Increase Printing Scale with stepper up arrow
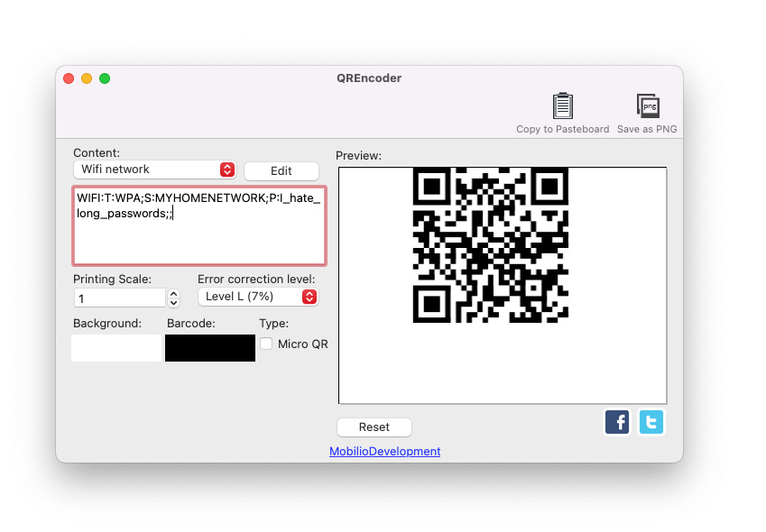The width and height of the screenshot is (766, 532). 174,294
